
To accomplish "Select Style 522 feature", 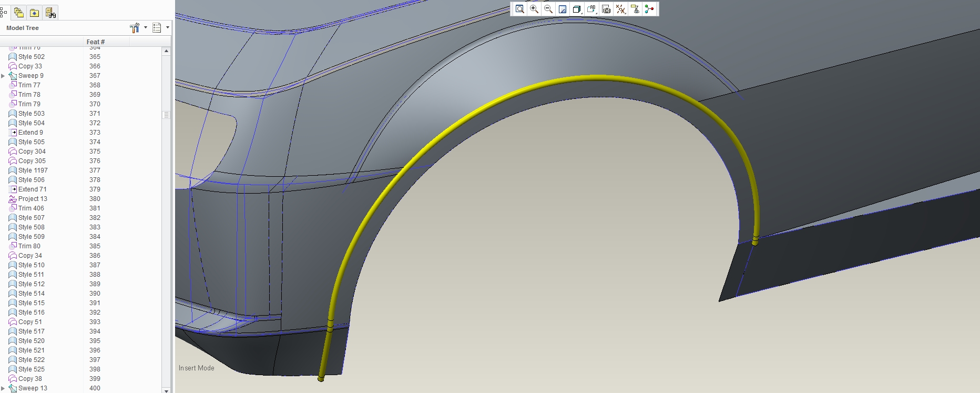I will tap(32, 360).
